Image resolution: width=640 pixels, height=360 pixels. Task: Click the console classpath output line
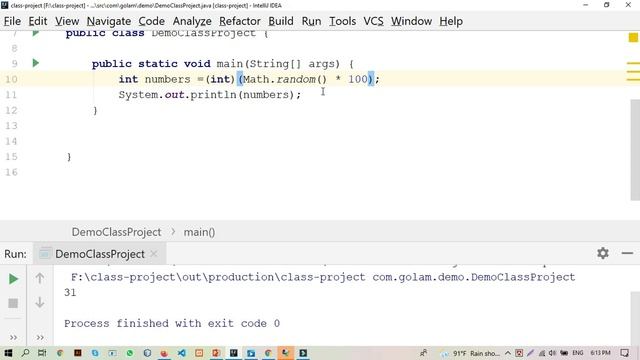pos(323,277)
